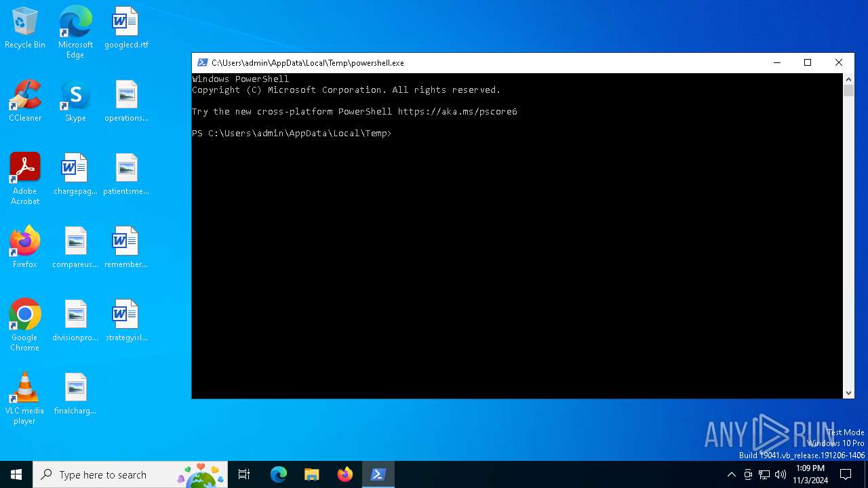868x488 pixels.
Task: Open Task View on the taskbar
Action: tap(244, 474)
